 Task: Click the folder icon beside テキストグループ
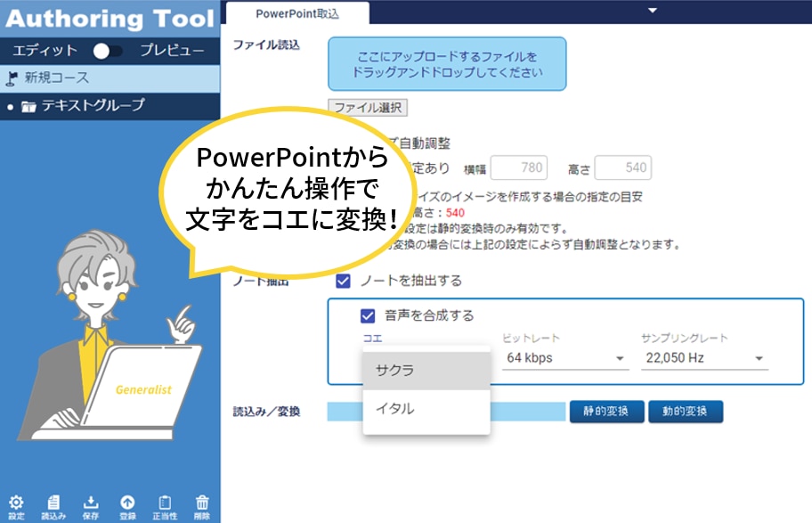[28, 107]
